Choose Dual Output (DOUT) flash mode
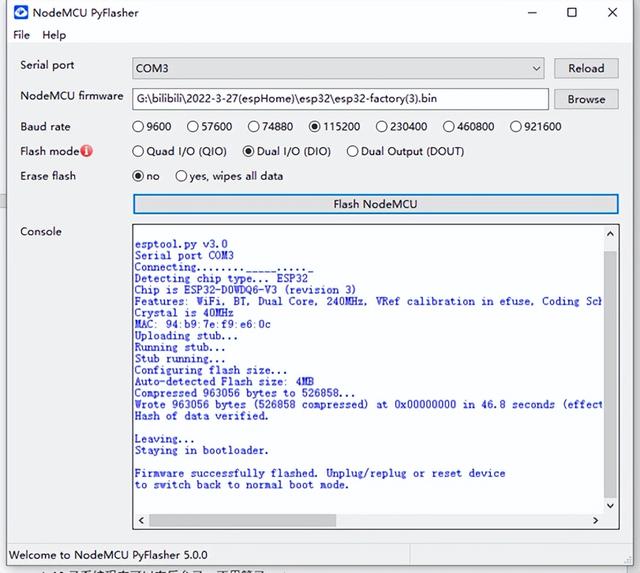This screenshot has width=640, height=573. tap(405, 151)
